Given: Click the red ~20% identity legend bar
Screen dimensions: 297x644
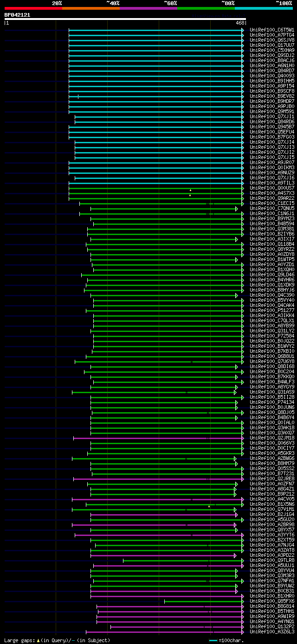Looking at the screenshot, I should [x=33, y=8].
